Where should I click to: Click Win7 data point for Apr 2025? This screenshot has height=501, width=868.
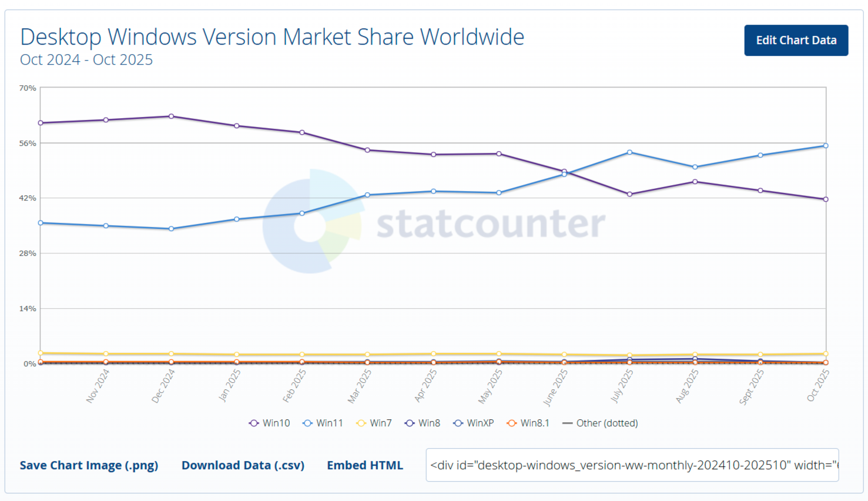point(433,354)
